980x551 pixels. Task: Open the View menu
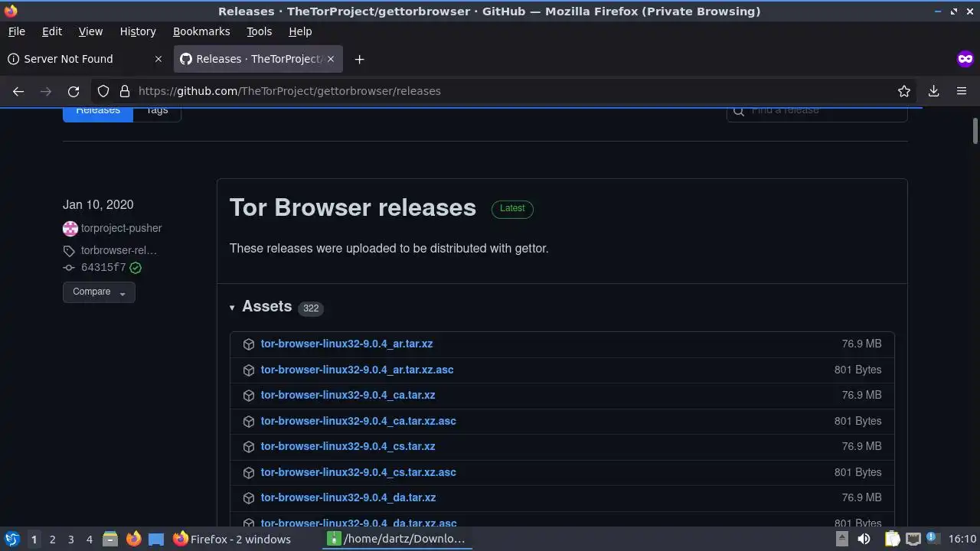(90, 31)
